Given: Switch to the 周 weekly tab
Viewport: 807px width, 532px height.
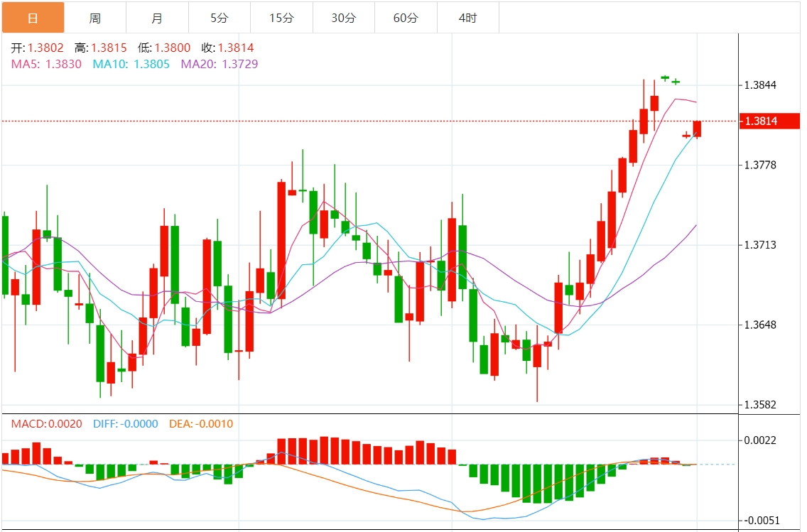Looking at the screenshot, I should coord(95,18).
